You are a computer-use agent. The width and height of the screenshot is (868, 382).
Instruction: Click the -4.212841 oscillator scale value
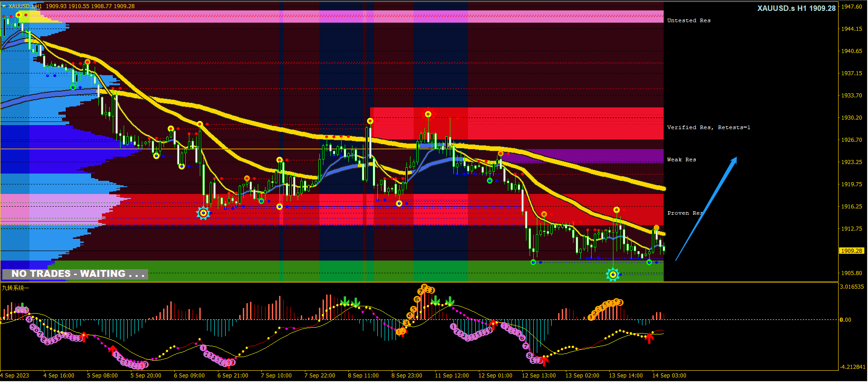(853, 367)
